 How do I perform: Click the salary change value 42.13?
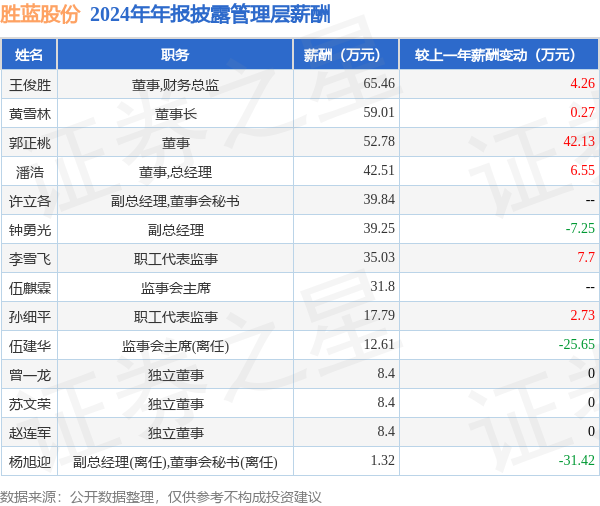point(579,141)
